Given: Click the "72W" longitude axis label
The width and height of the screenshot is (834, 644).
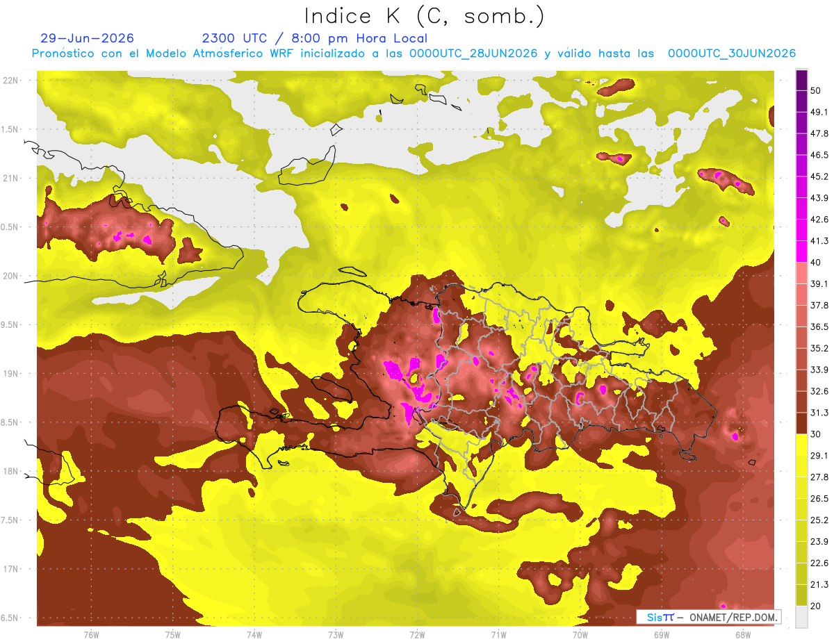Looking at the screenshot, I should (x=417, y=635).
